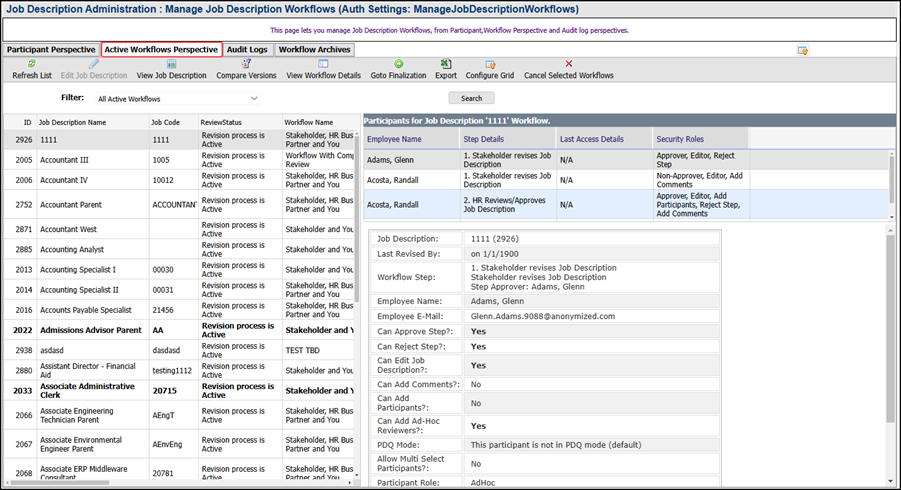Screen dimensions: 901x490
Task: Open the Configure Grid icon
Action: [x=490, y=64]
